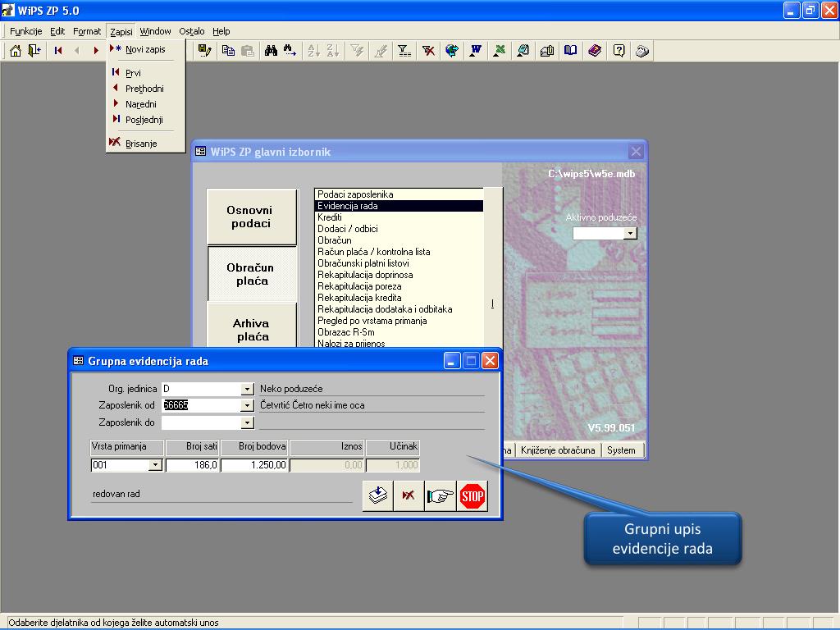Image resolution: width=840 pixels, height=630 pixels.
Task: Select Podaci zaposlenika in the list
Action: coord(399,194)
